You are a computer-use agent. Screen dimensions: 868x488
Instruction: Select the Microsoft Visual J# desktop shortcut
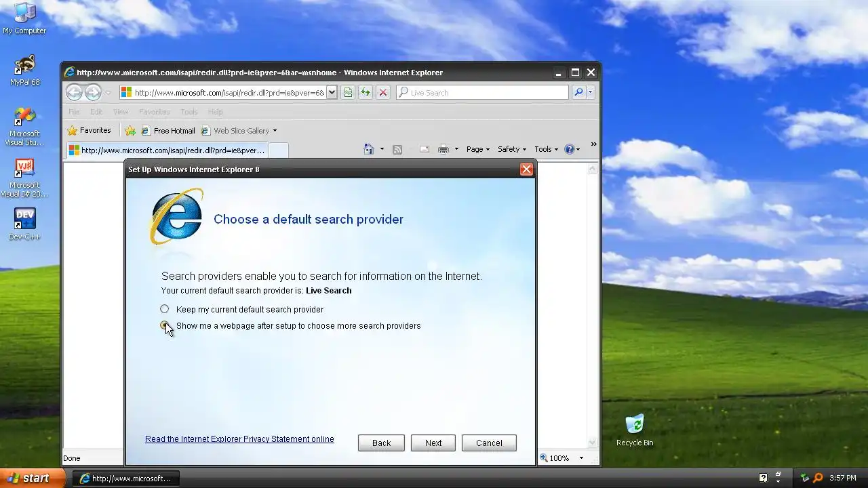point(24,178)
